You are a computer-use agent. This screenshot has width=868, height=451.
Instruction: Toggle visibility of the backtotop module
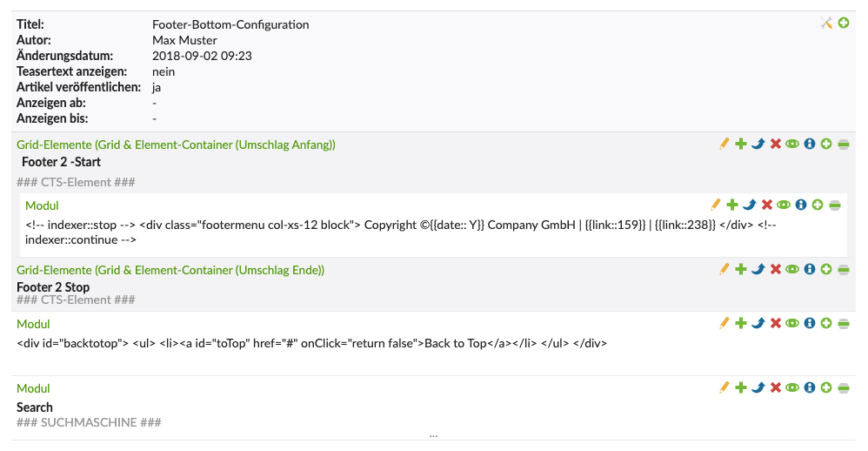792,323
